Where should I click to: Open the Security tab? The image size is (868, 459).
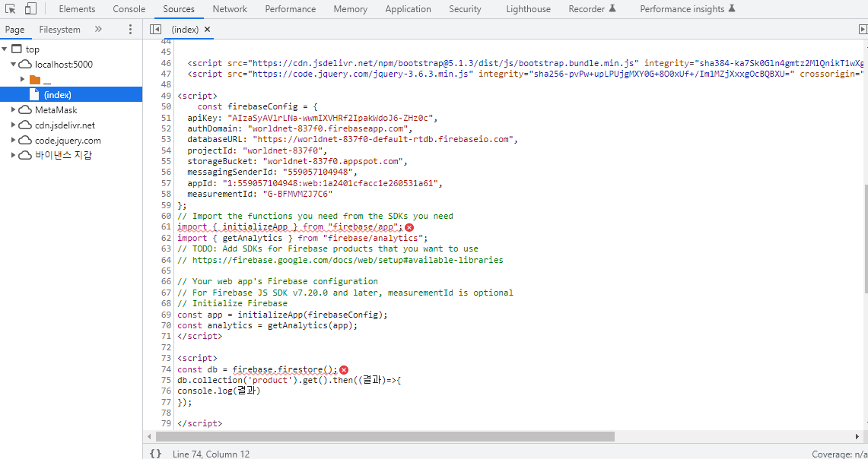465,9
